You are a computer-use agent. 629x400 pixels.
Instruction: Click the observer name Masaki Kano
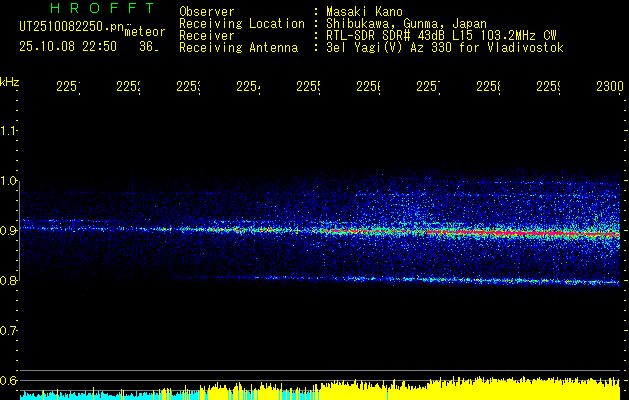pos(364,11)
